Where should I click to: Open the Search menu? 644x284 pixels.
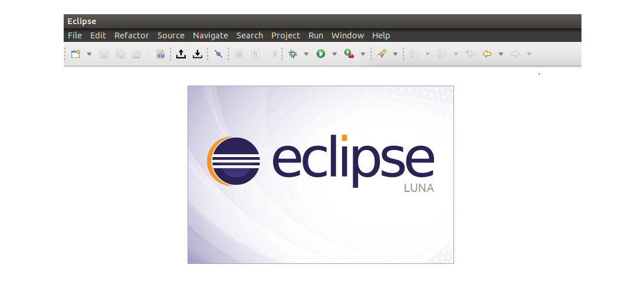(x=249, y=35)
